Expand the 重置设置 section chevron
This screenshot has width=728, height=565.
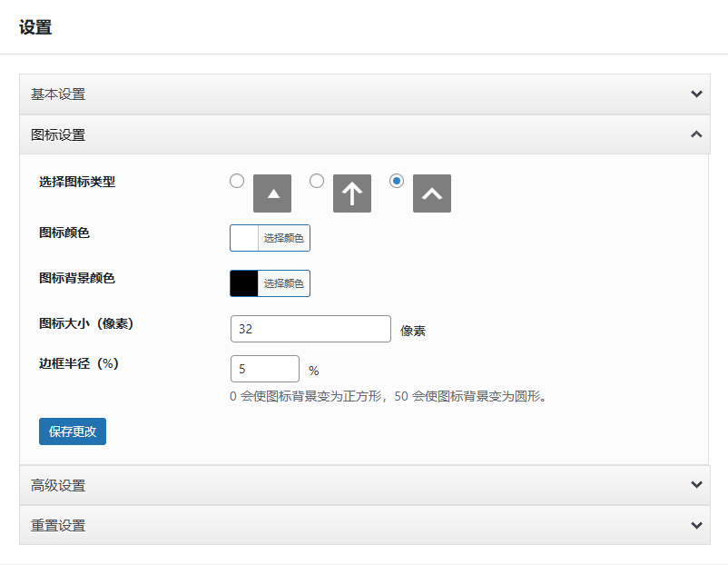coord(696,525)
